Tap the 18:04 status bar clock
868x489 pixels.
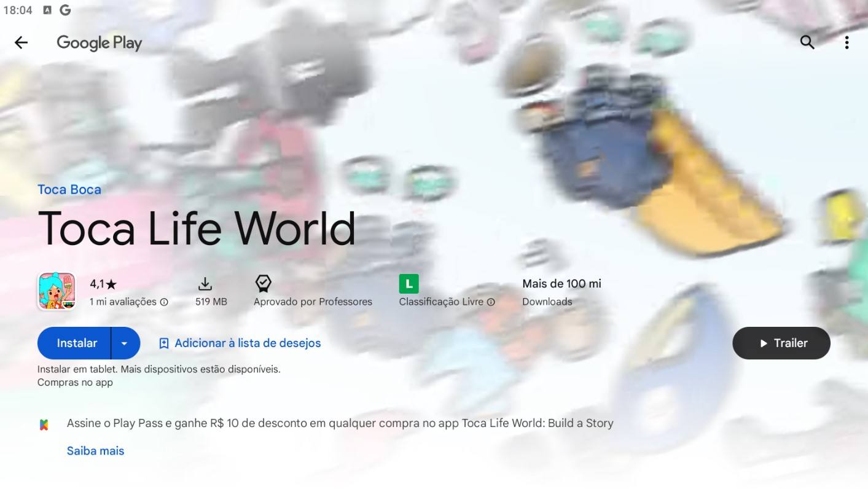[17, 10]
